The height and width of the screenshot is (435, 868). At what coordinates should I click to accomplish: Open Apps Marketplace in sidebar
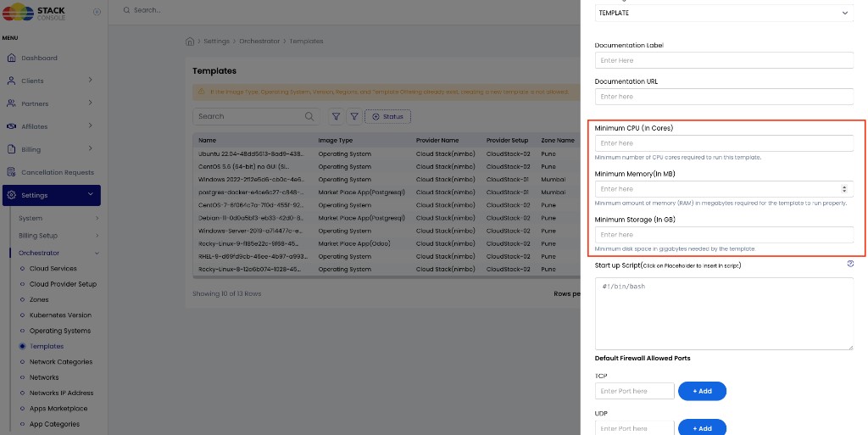click(58, 408)
